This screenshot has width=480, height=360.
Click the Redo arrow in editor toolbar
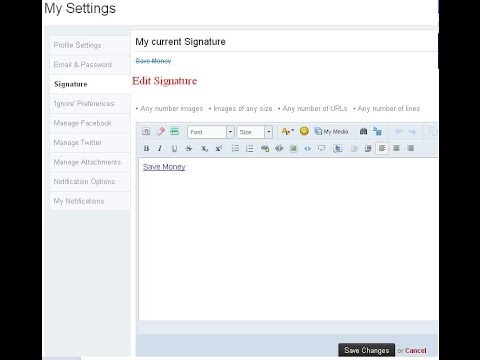(x=412, y=132)
